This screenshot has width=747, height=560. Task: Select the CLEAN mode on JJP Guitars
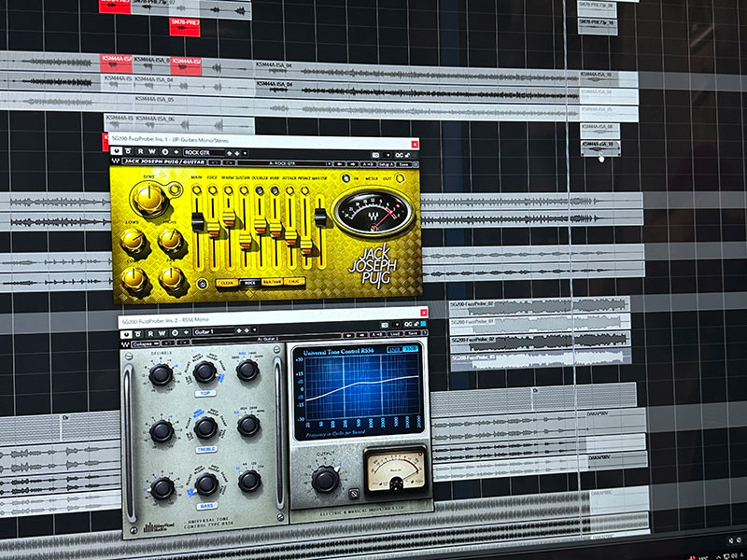point(227,283)
